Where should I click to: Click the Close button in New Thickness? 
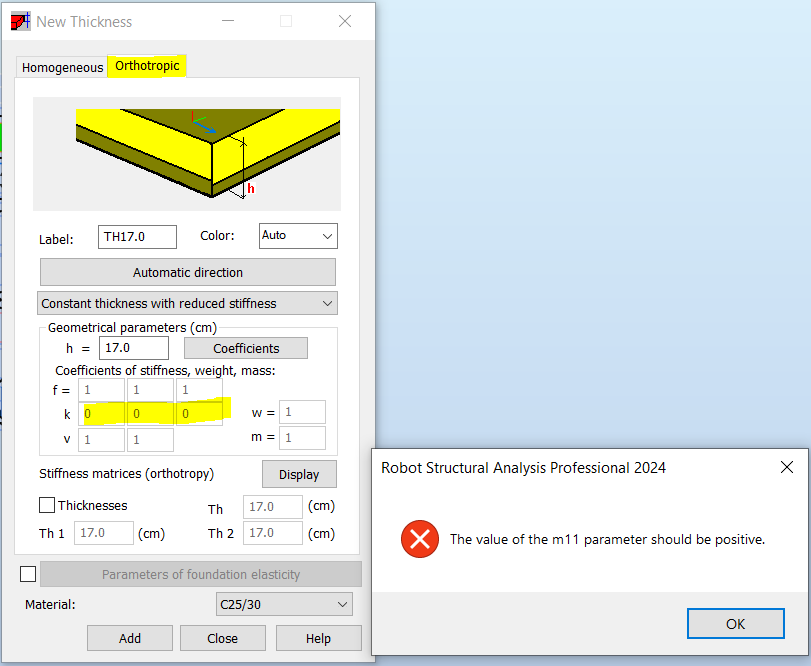tap(222, 638)
